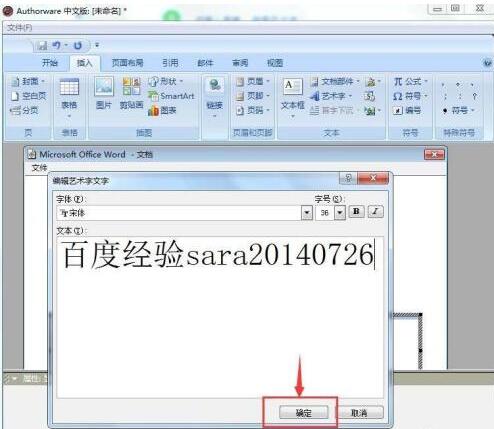Click the signature line icon in 文本 group

pyautogui.click(x=372, y=82)
